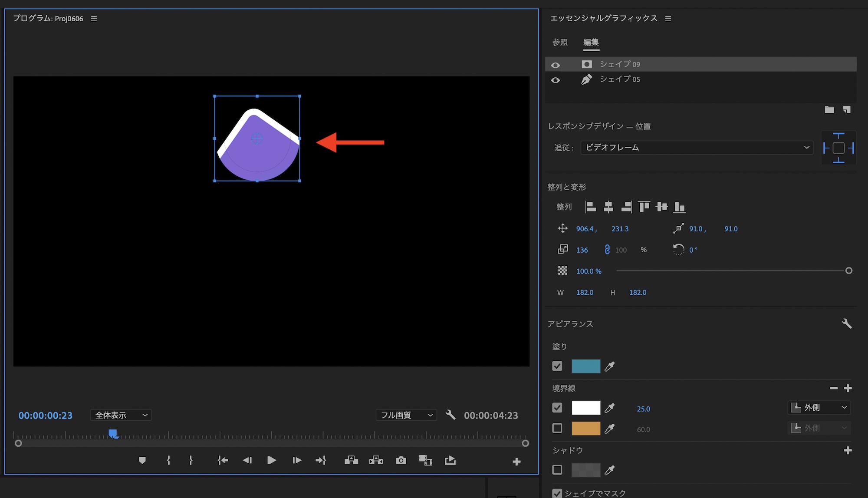Click the fill color eyedropper

tap(610, 366)
